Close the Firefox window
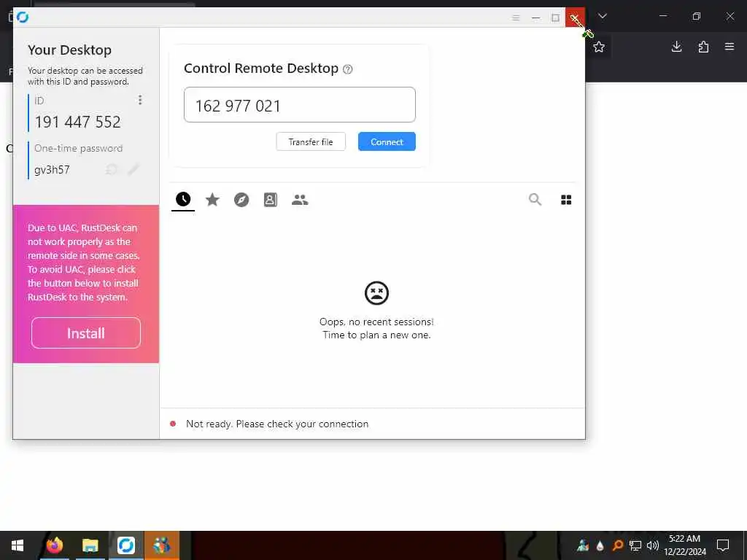This screenshot has width=747, height=560. 729,16
